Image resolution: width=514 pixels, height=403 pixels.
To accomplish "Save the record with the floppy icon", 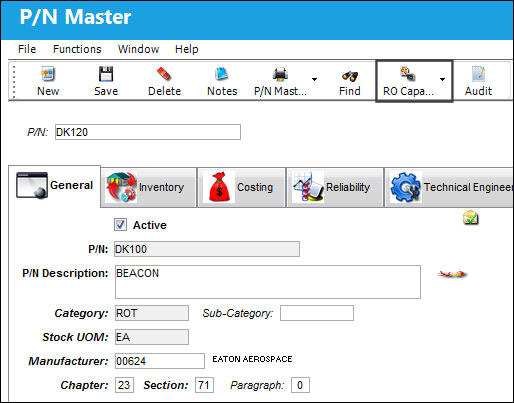I will pyautogui.click(x=106, y=74).
